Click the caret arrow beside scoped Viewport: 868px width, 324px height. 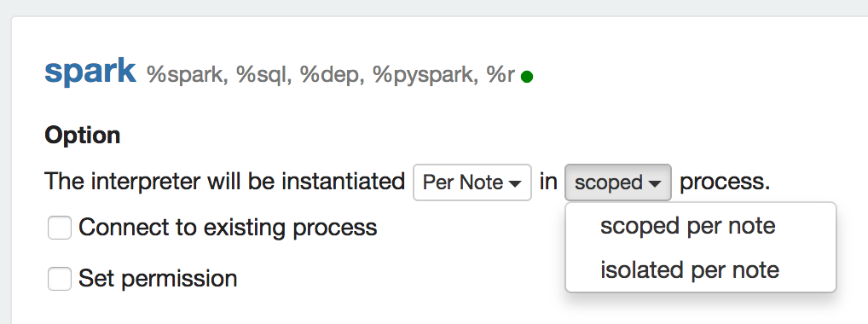(654, 183)
